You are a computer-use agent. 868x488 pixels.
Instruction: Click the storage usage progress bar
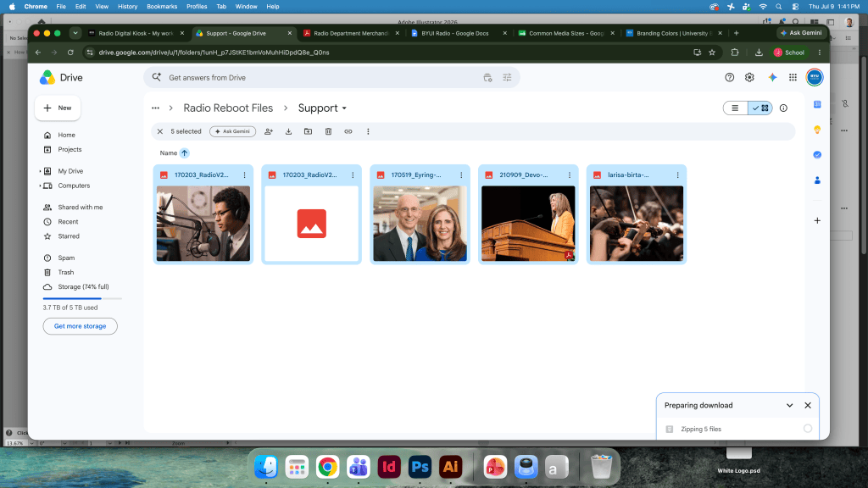coord(82,299)
